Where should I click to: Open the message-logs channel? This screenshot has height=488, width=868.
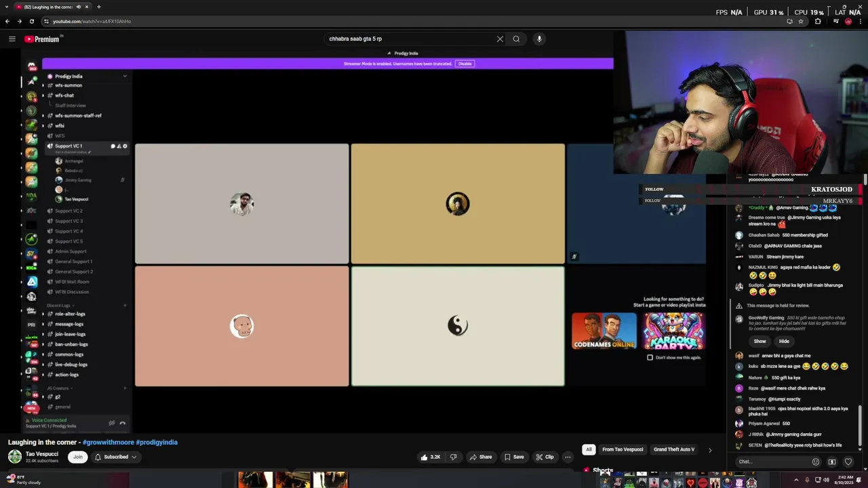coord(68,324)
